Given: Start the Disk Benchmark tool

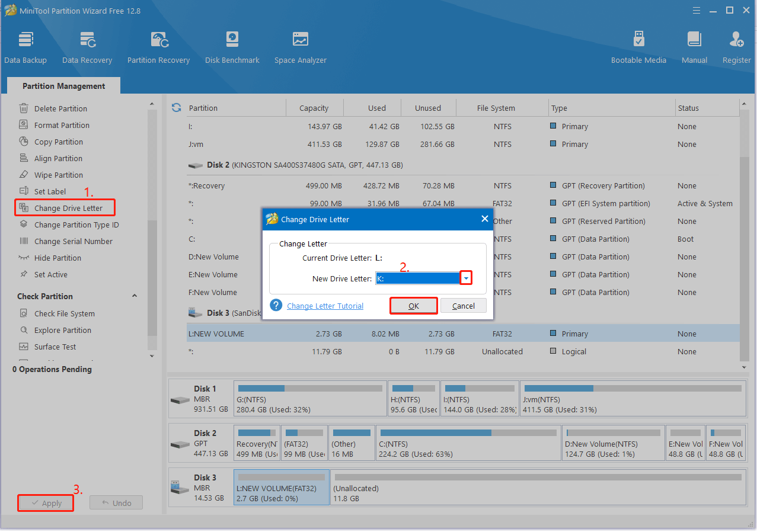Looking at the screenshot, I should 232,47.
